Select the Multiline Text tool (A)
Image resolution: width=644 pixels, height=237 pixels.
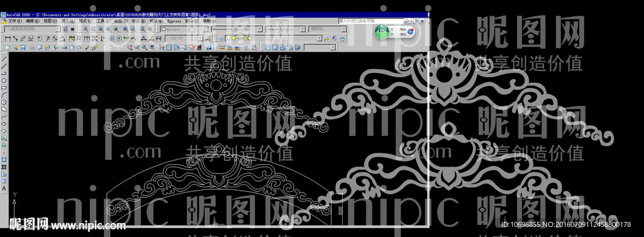pos(4,188)
